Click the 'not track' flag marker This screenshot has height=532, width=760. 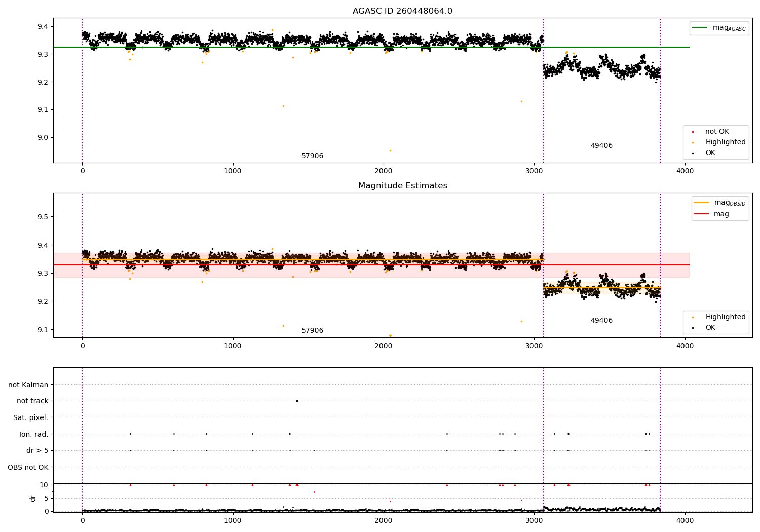(x=297, y=401)
